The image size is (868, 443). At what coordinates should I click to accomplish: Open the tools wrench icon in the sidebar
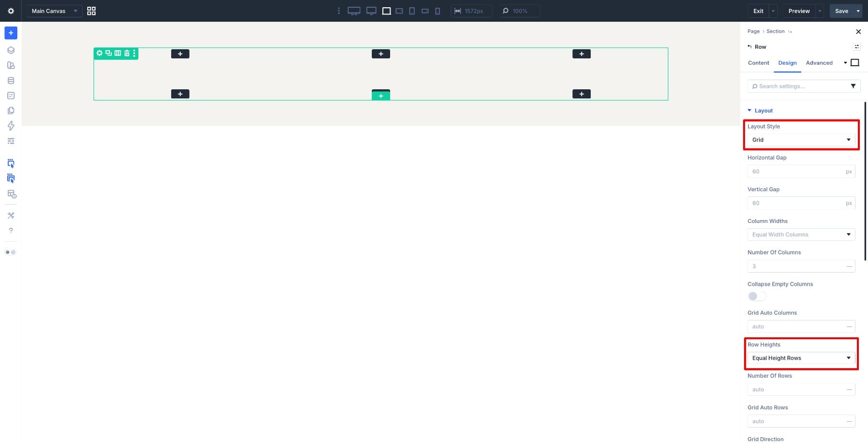(x=11, y=215)
